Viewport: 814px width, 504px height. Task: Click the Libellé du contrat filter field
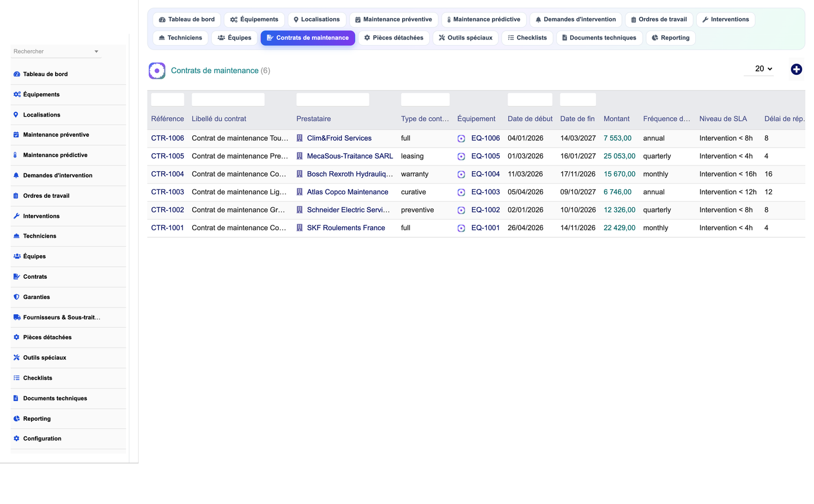(228, 100)
